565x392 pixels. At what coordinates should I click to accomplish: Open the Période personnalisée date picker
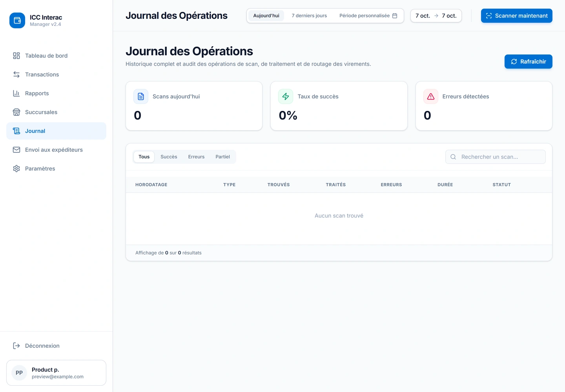(x=368, y=16)
